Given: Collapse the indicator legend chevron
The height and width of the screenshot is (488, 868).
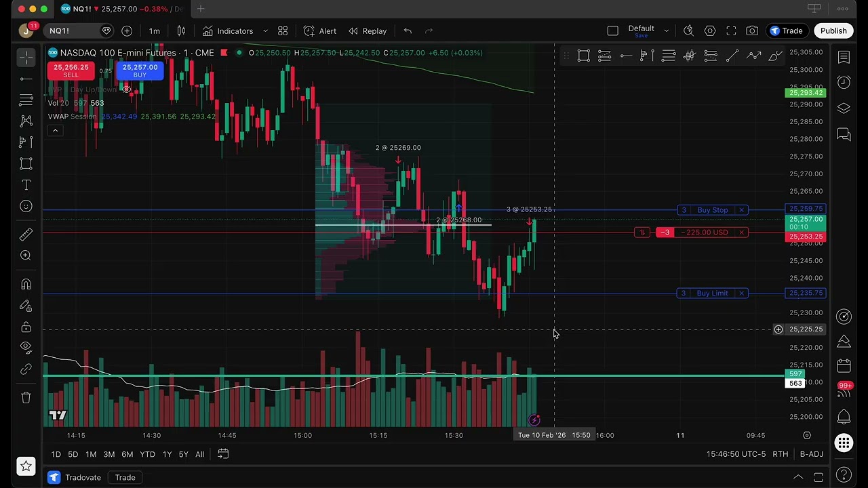Looking at the screenshot, I should 55,131.
